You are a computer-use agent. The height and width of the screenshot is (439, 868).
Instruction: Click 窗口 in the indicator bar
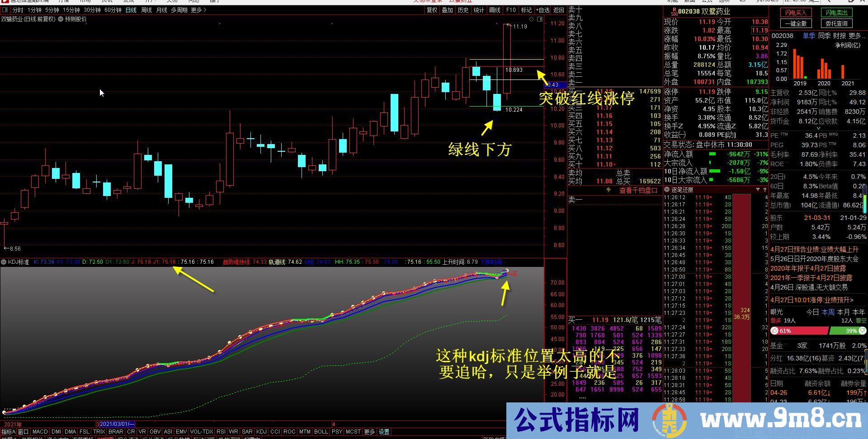[x=23, y=432]
